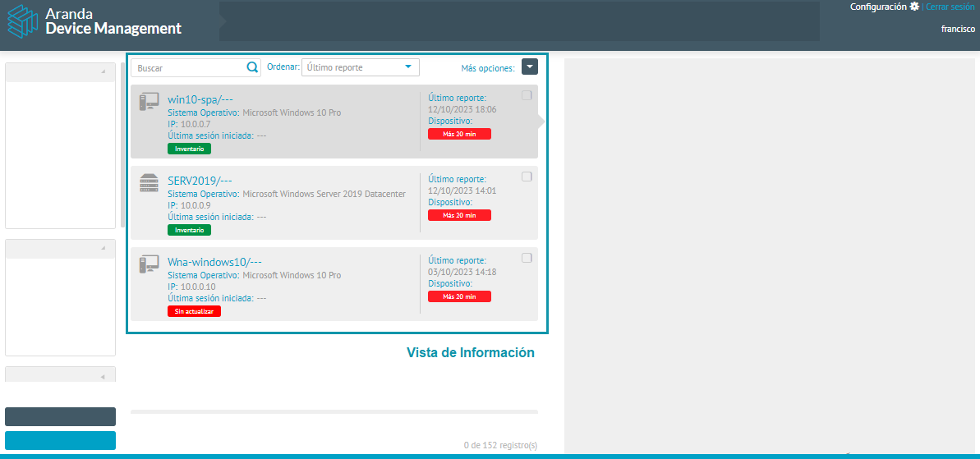The width and height of the screenshot is (980, 459).
Task: Click the Ordenar label
Action: coord(283,67)
